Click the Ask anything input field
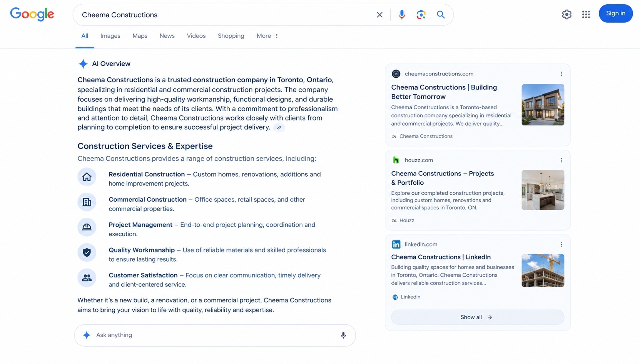 (x=215, y=335)
